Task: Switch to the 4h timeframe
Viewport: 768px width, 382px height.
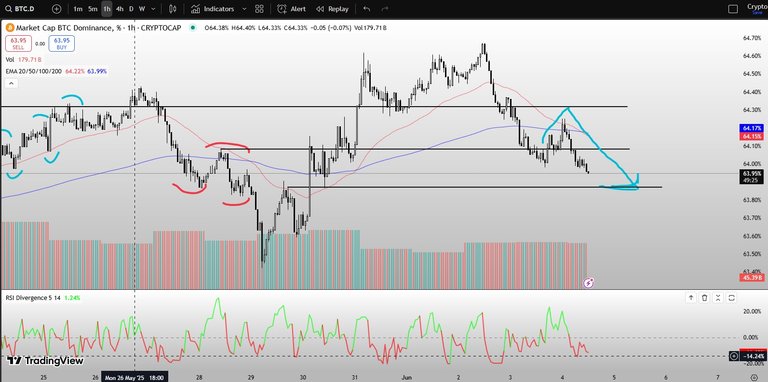Action: 120,9
